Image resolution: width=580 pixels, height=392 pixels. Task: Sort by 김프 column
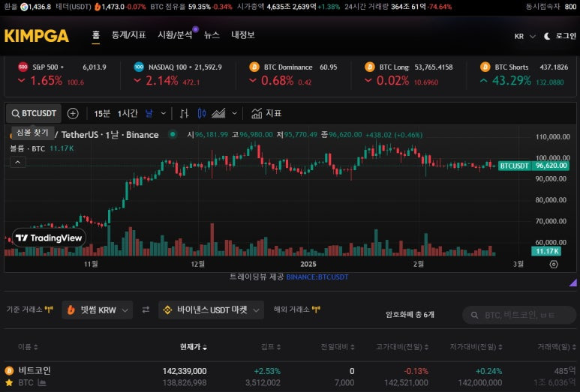point(271,347)
